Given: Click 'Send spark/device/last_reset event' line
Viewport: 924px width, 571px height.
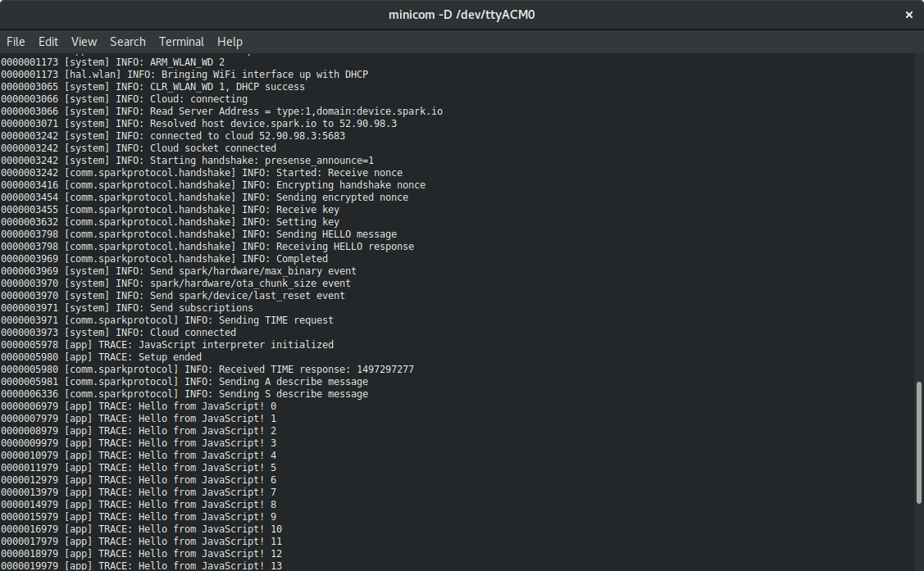Looking at the screenshot, I should tap(173, 296).
